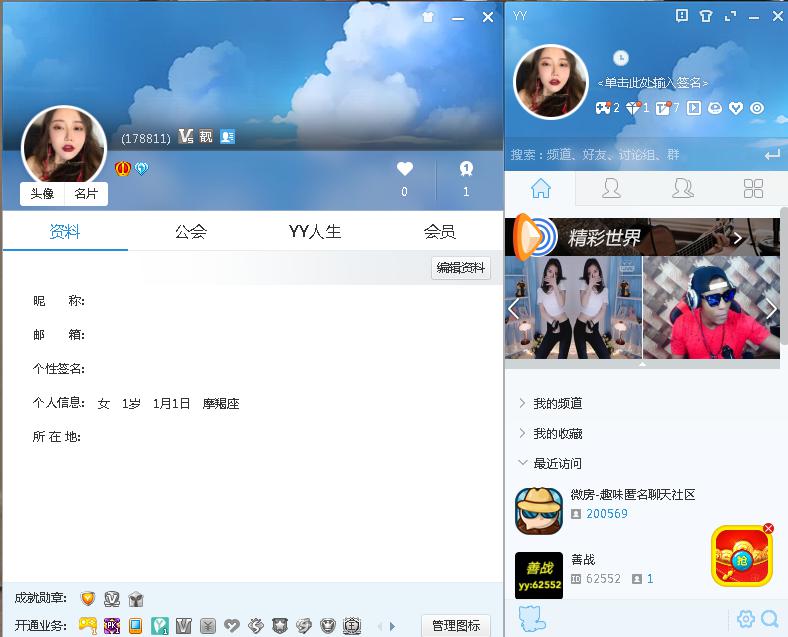Switch to the 资料 tab
This screenshot has width=788, height=637.
65,231
